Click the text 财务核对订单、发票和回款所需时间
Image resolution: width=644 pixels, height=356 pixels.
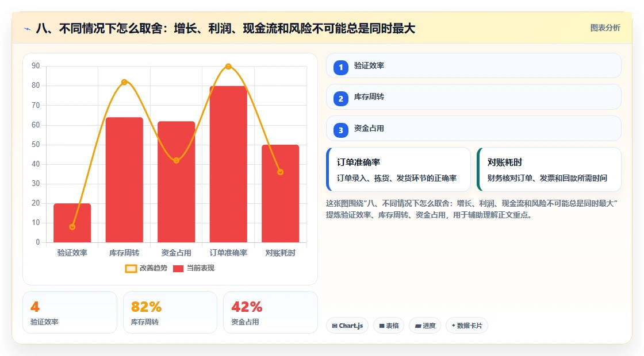click(547, 179)
